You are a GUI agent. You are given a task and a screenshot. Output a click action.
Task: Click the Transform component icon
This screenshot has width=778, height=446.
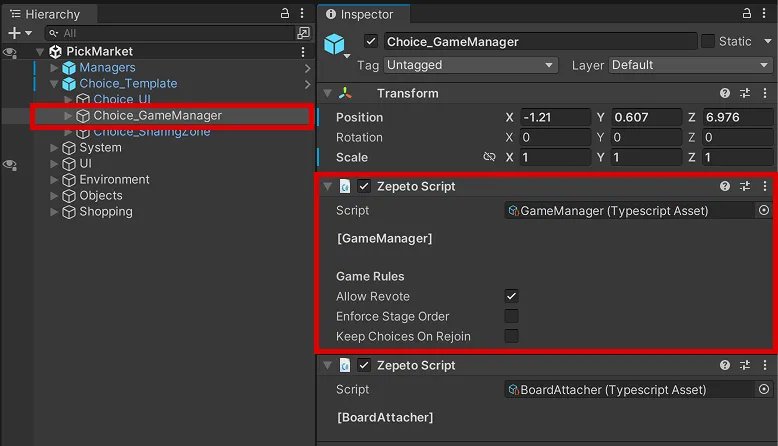(345, 93)
